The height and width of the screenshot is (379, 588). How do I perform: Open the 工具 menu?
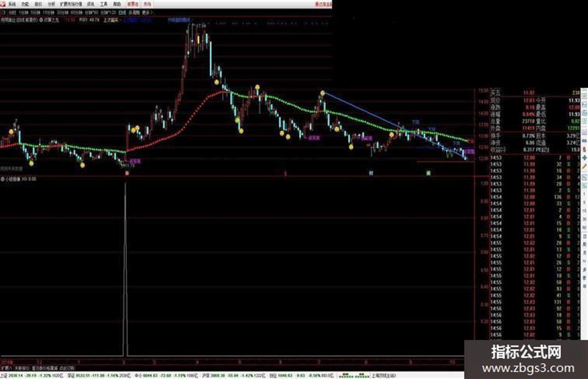[104, 4]
